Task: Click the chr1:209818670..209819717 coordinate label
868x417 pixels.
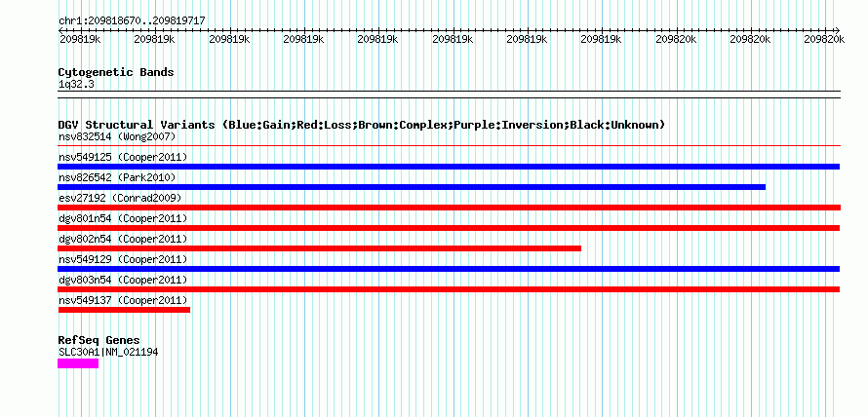Action: point(132,20)
